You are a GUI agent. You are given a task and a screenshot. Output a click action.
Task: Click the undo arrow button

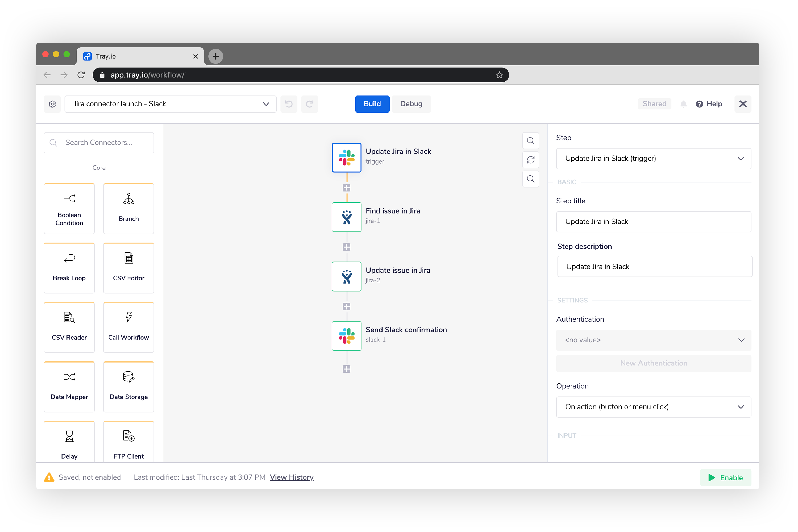click(x=289, y=104)
